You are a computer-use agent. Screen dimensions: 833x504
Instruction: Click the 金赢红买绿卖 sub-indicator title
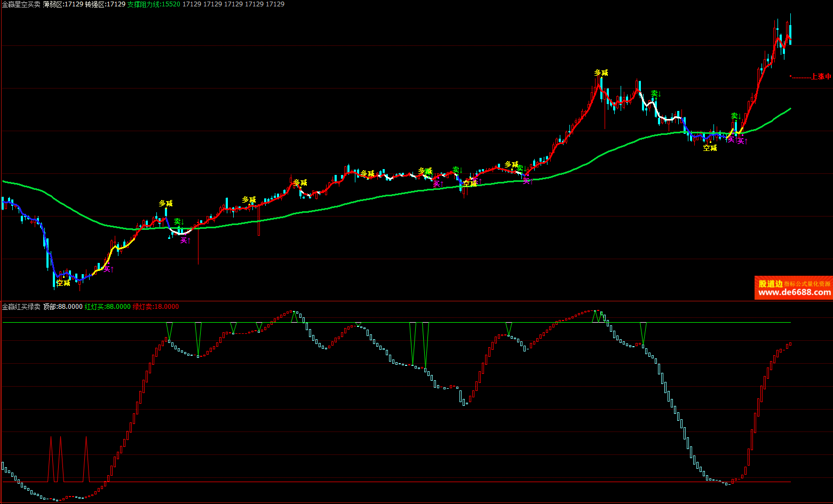click(x=21, y=307)
